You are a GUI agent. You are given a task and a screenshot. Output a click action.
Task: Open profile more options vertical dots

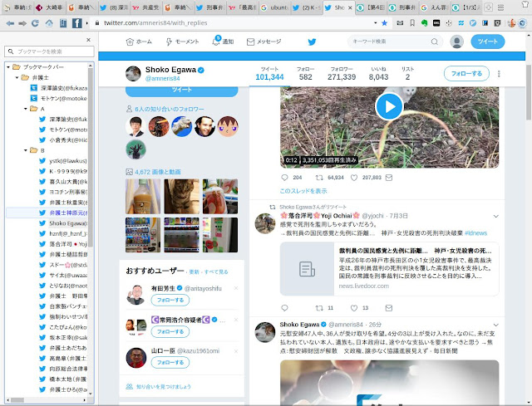coord(499,74)
